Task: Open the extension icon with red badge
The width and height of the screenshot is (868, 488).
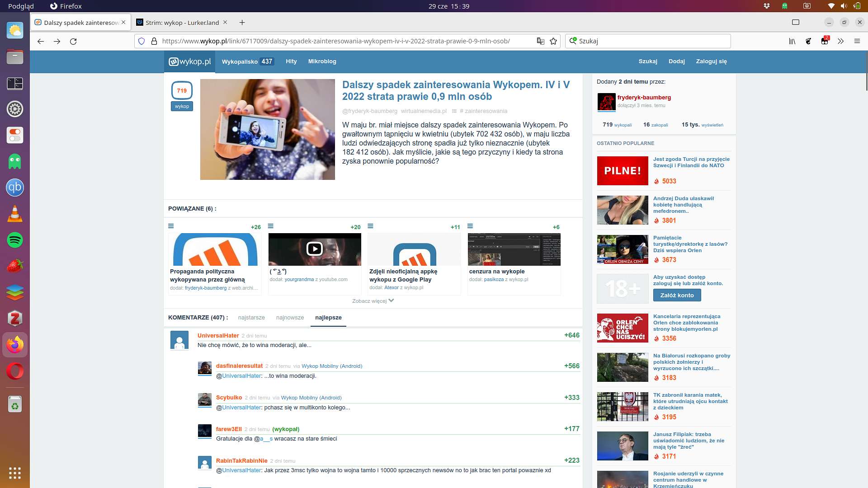Action: (825, 41)
